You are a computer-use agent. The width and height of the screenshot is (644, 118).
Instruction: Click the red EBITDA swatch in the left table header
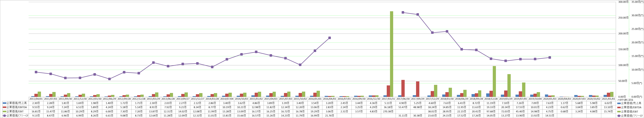(x=4, y=107)
